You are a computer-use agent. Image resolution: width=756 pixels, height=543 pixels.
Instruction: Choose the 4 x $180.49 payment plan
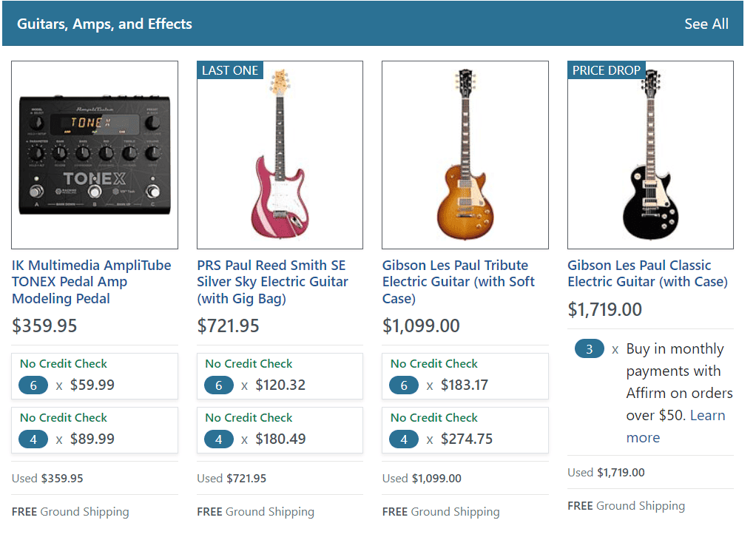click(280, 431)
